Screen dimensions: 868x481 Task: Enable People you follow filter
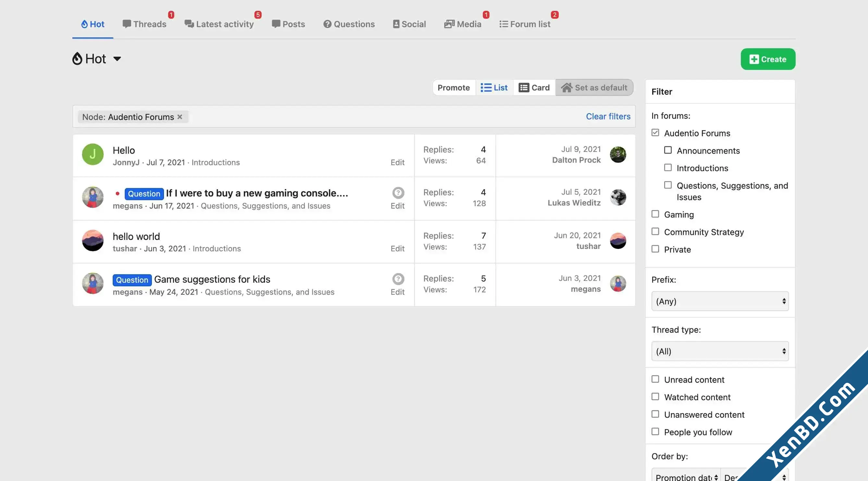point(655,432)
